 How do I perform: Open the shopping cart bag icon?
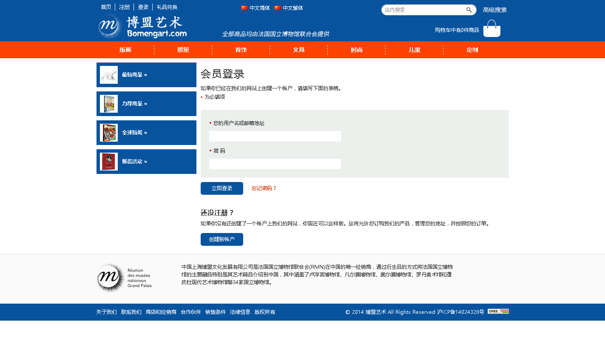pos(491,28)
